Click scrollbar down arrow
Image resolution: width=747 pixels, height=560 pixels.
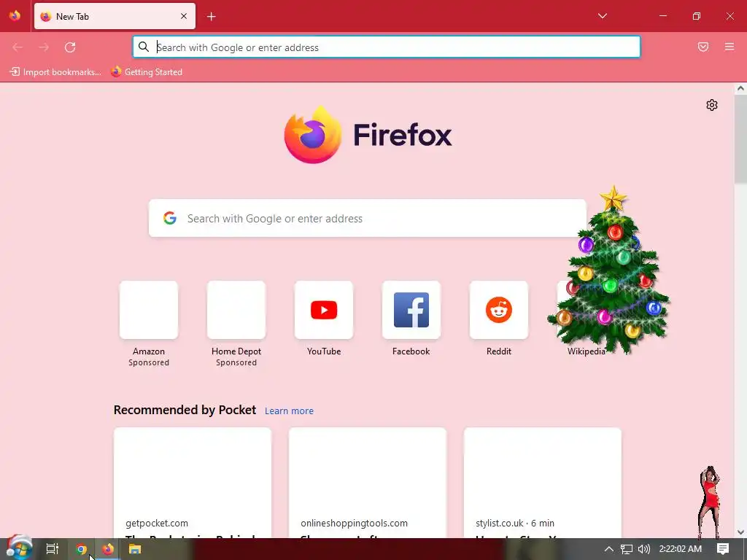[740, 532]
